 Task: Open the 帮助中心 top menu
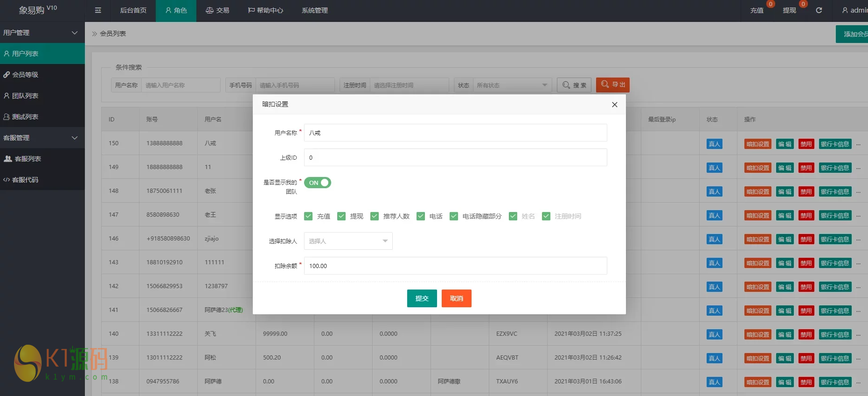pos(265,10)
